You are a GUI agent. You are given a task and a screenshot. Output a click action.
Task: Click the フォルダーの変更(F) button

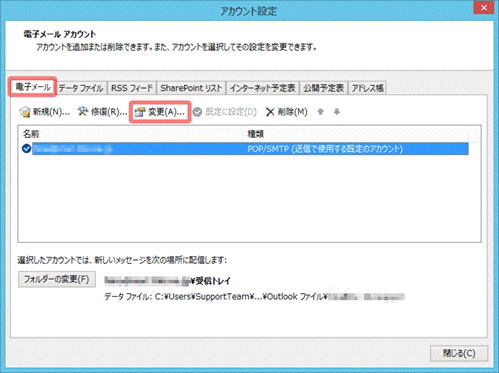57,279
